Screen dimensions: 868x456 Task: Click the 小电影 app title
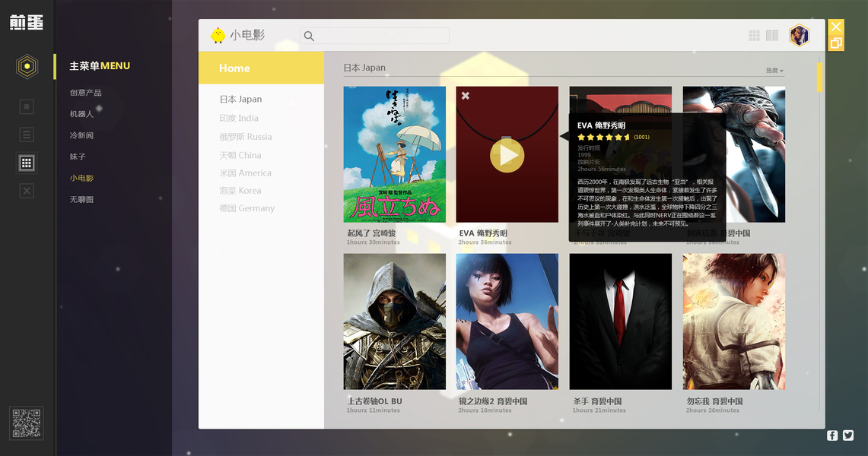point(247,35)
